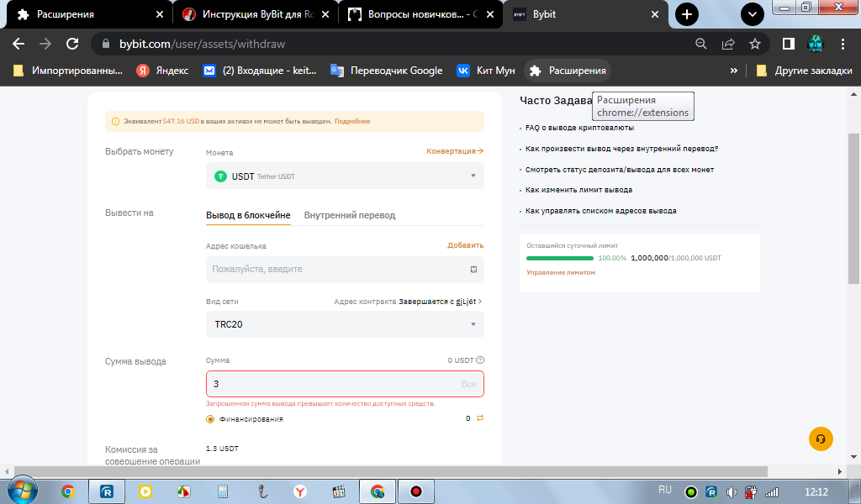The height and width of the screenshot is (504, 861).
Task: Click the horizontal page scrollbar
Action: [390, 471]
